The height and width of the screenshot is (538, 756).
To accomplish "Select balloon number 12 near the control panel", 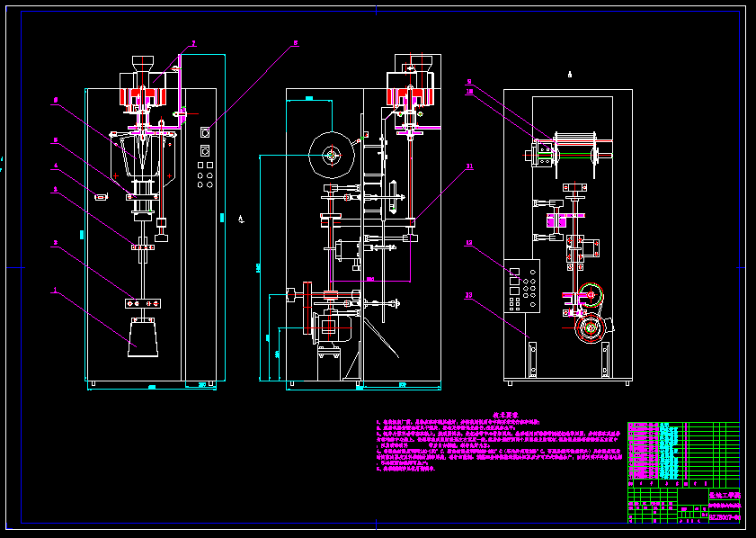I will point(469,243).
